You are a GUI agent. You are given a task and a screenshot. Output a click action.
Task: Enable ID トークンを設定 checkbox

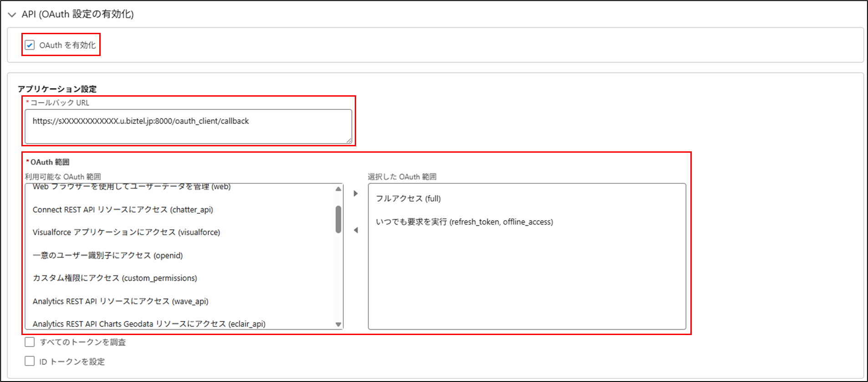point(30,361)
